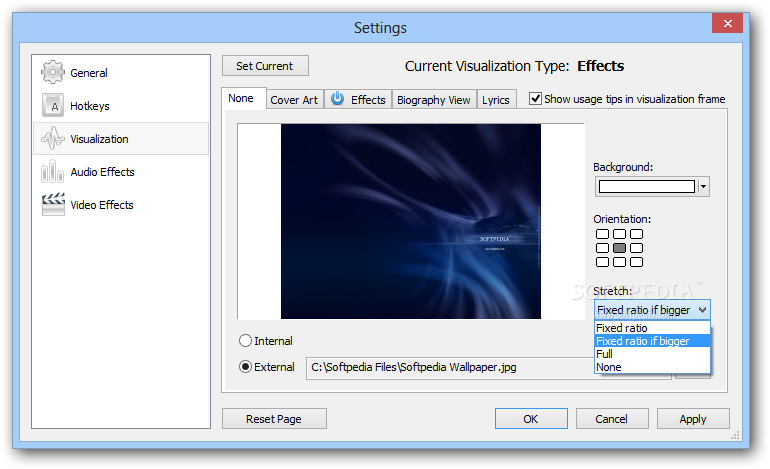Image resolution: width=770 pixels, height=469 pixels.
Task: Open Video Effects clapperboard icon
Action: tap(53, 204)
